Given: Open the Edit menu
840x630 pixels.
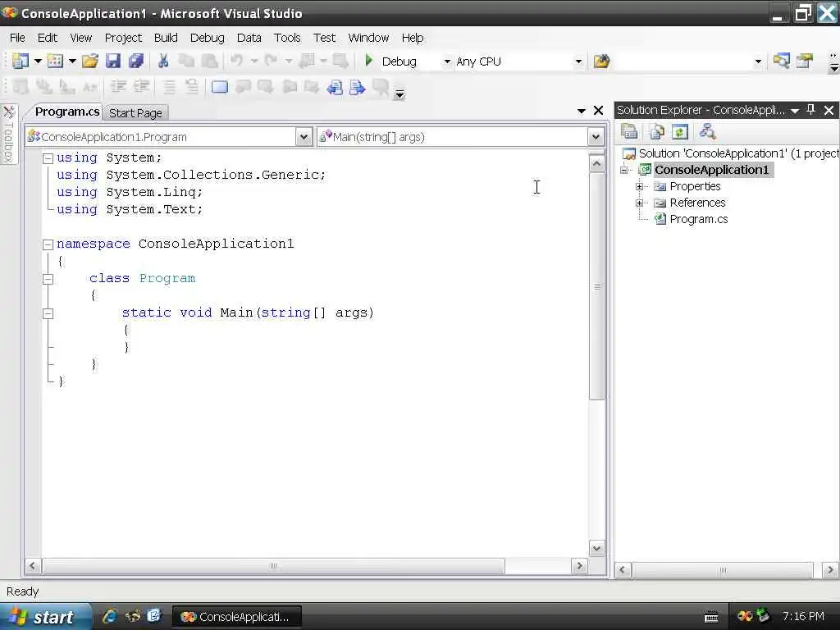Looking at the screenshot, I should click(47, 38).
